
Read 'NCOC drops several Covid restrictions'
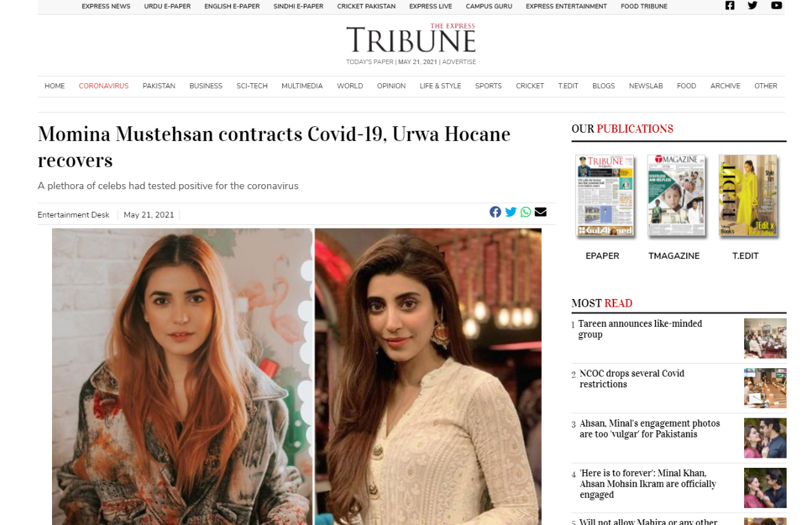click(632, 379)
